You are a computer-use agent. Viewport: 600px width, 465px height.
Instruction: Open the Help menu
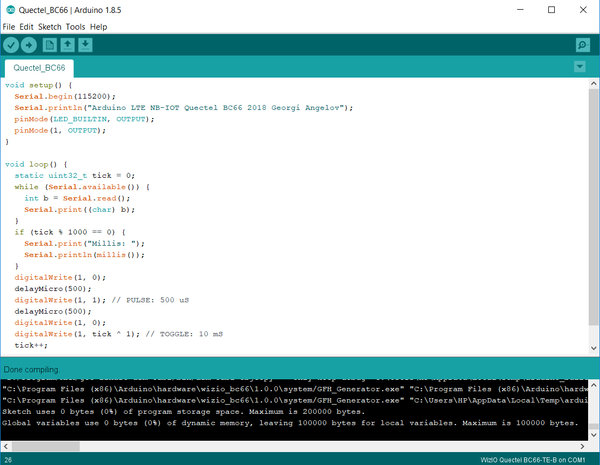pyautogui.click(x=98, y=27)
